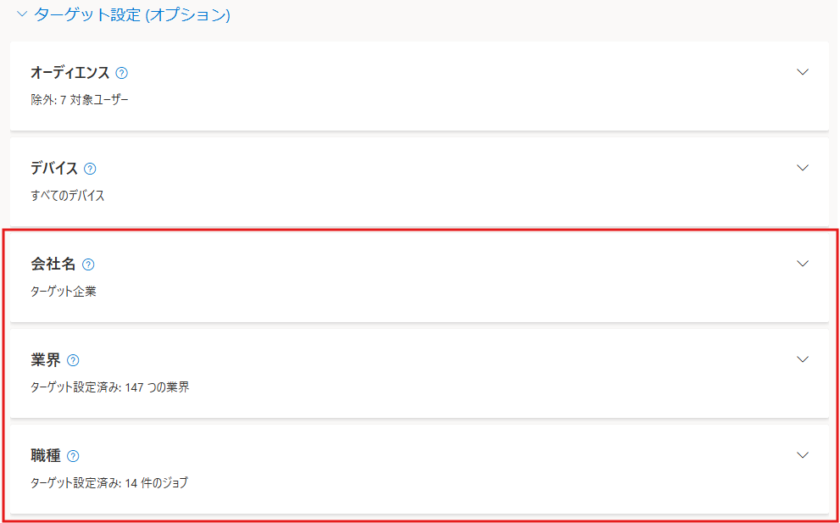Image resolution: width=840 pixels, height=523 pixels.
Task: Expand the 職種 panel chevron
Action: point(802,455)
